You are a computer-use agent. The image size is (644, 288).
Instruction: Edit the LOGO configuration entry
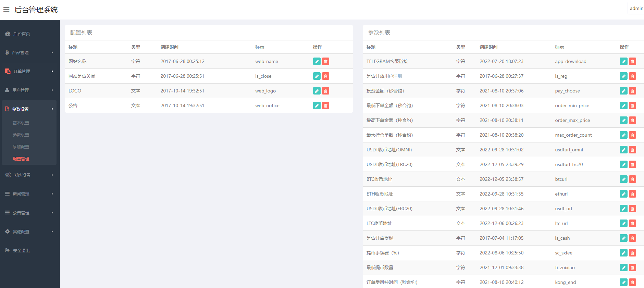pos(317,91)
